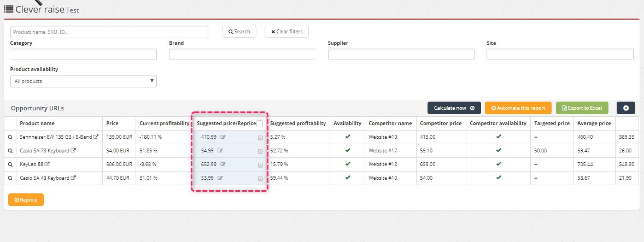This screenshot has height=242, width=644.
Task: Focus the product name search field
Action: point(109,32)
